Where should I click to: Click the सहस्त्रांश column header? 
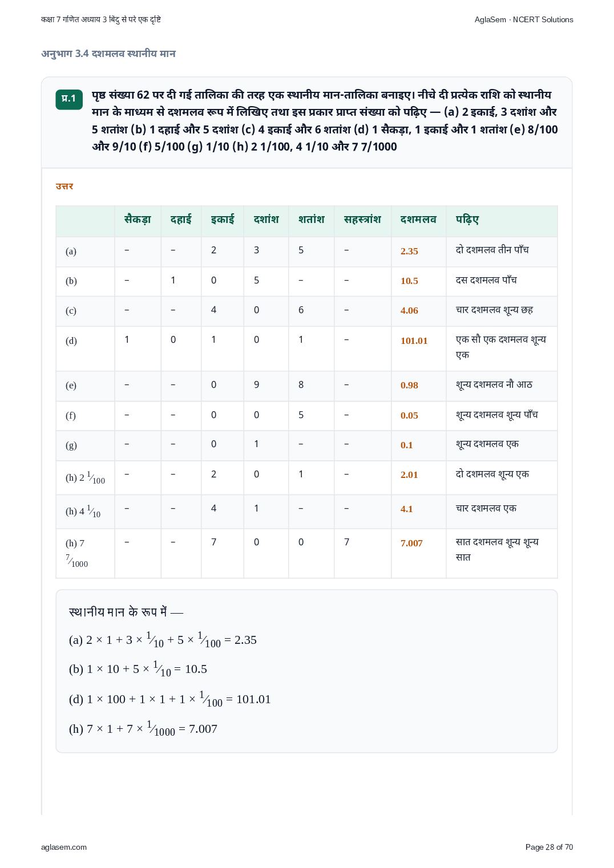[362, 220]
